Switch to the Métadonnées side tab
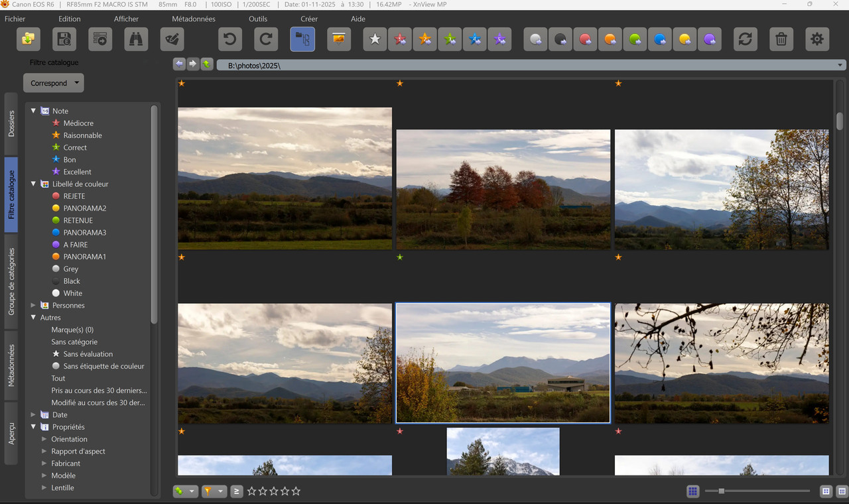The image size is (849, 504). (11, 365)
